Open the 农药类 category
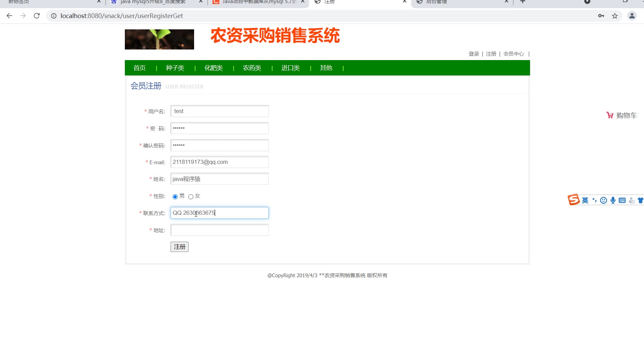The image size is (644, 340). click(x=252, y=68)
